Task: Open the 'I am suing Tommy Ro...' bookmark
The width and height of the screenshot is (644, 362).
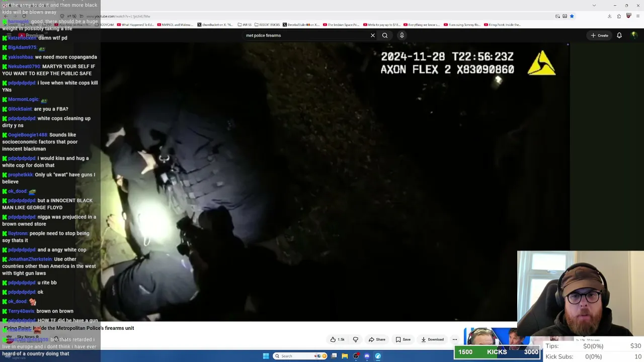Action: [x=462, y=25]
